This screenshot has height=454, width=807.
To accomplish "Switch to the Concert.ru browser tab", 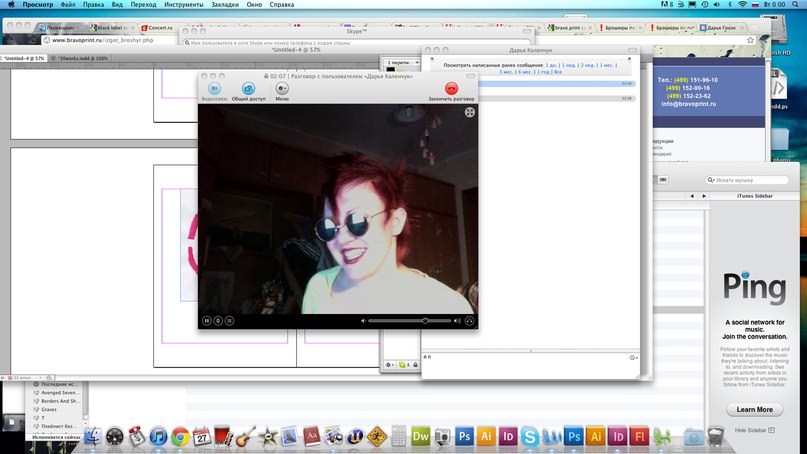I will [x=160, y=28].
